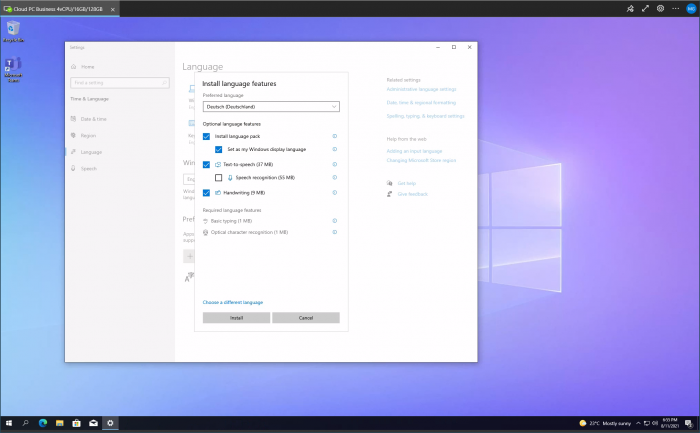Click weather widget Mostly sunny
The image size is (700, 433).
tap(605, 423)
